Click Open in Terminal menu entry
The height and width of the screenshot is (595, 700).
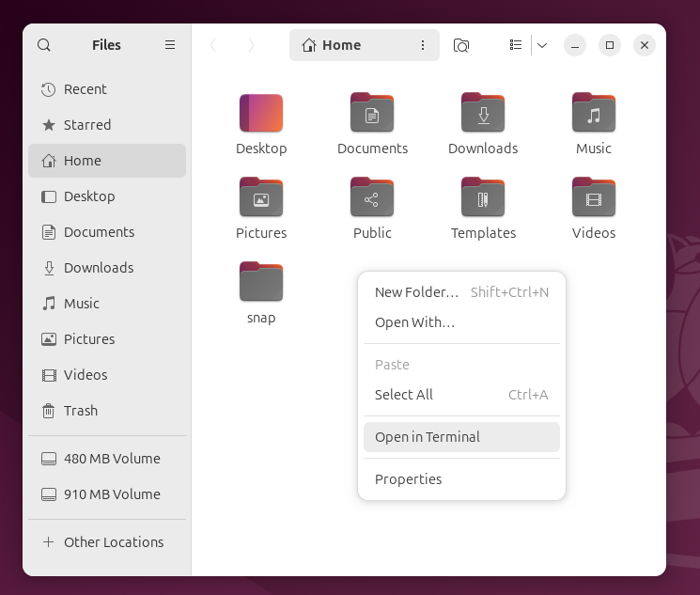point(461,437)
